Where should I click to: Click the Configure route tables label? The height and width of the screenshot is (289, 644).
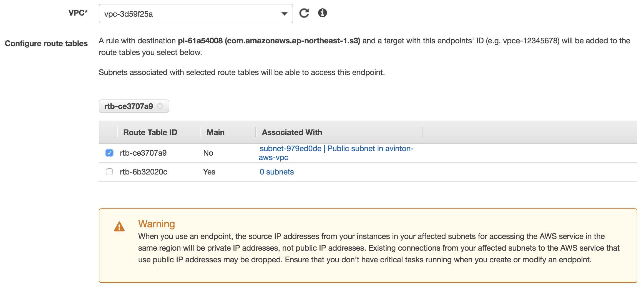click(46, 43)
